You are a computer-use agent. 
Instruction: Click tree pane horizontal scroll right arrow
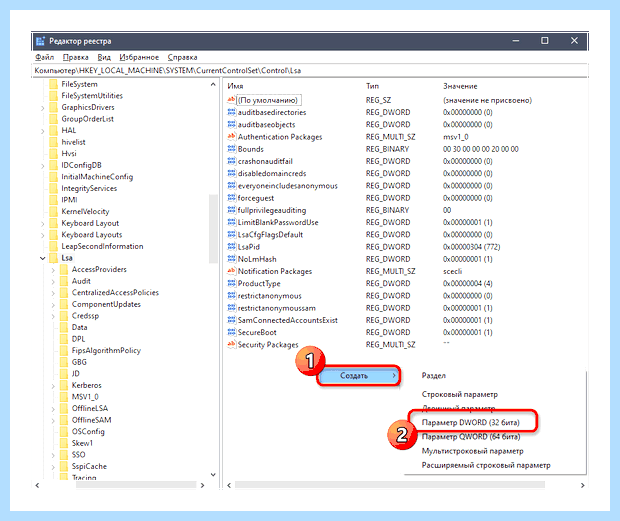(202, 485)
